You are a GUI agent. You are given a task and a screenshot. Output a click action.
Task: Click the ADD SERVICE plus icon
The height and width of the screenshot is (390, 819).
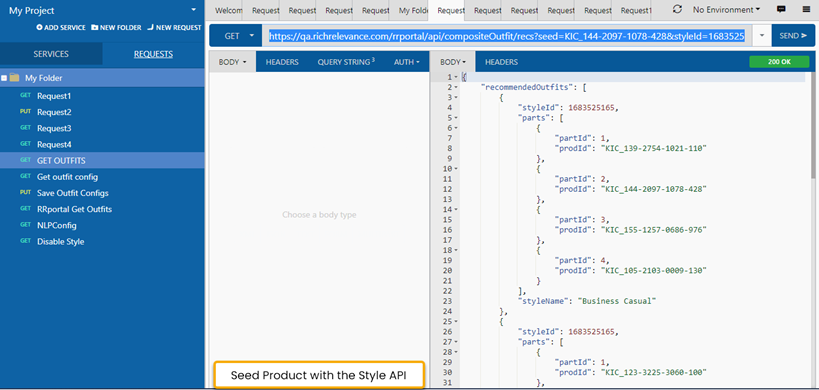[x=39, y=27]
